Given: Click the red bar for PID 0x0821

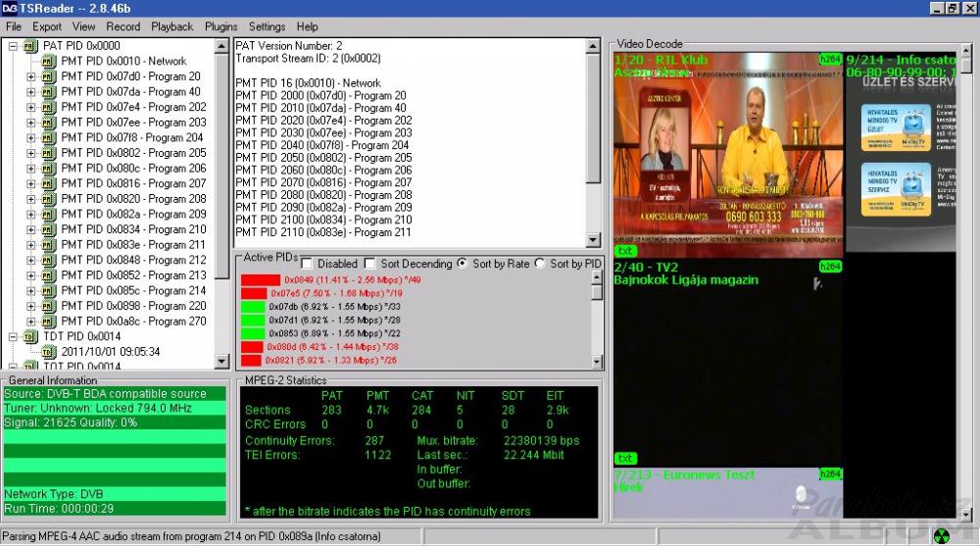Looking at the screenshot, I should coord(251,361).
